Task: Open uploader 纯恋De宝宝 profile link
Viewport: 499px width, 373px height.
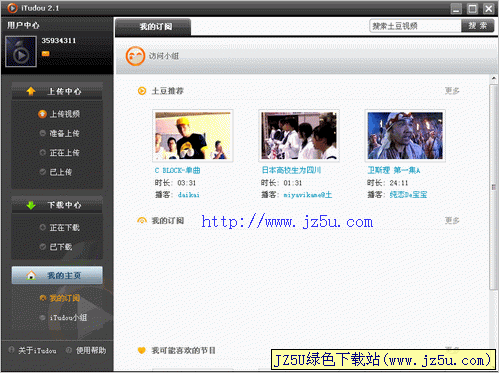Action: 408,195
